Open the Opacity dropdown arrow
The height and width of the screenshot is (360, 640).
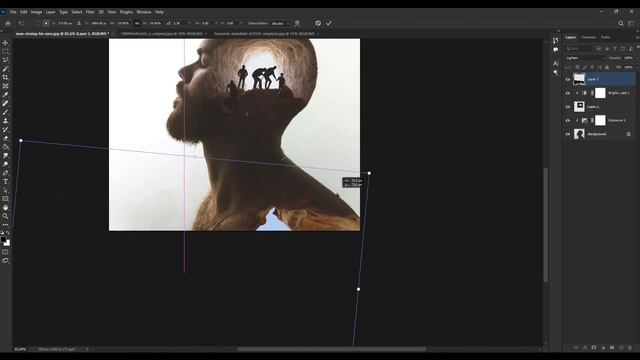pos(637,58)
